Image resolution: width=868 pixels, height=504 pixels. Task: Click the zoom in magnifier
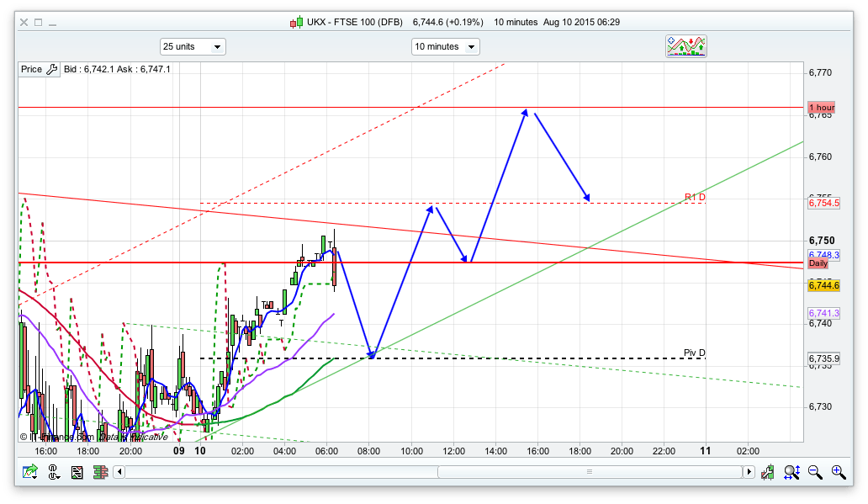pos(838,473)
